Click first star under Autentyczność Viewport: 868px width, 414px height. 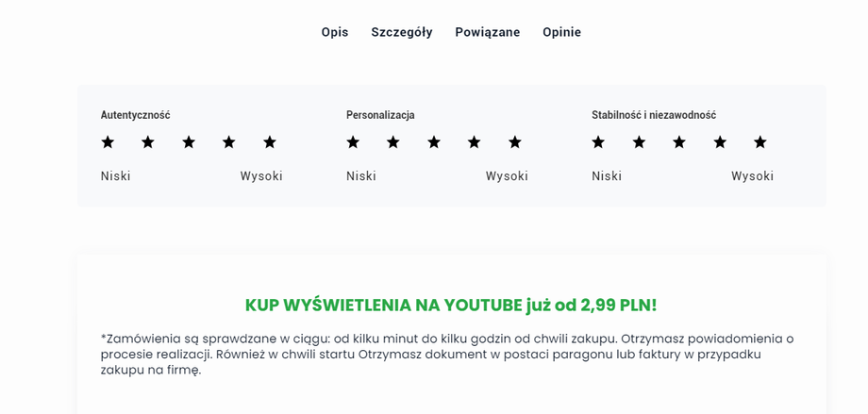point(108,142)
